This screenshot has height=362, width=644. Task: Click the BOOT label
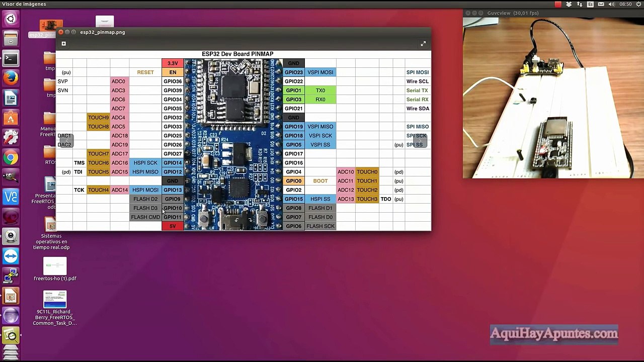tap(320, 181)
